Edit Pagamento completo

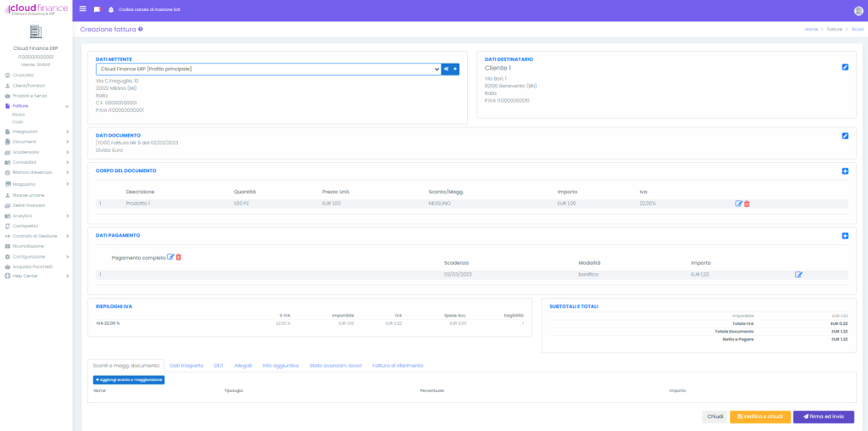(170, 257)
